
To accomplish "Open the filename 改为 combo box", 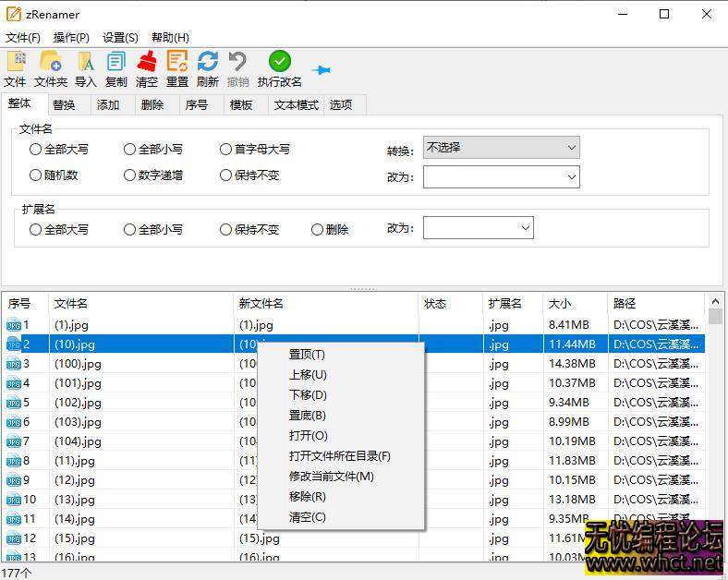I will point(501,176).
